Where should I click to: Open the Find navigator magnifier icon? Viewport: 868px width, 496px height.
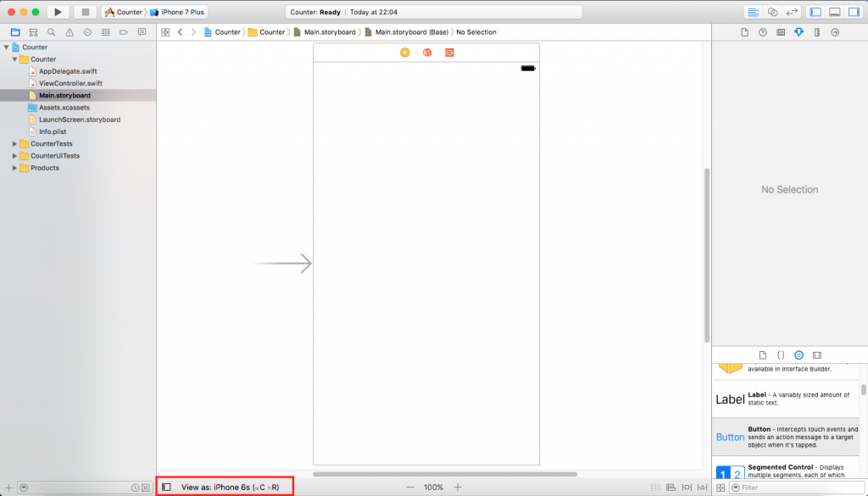click(x=51, y=32)
